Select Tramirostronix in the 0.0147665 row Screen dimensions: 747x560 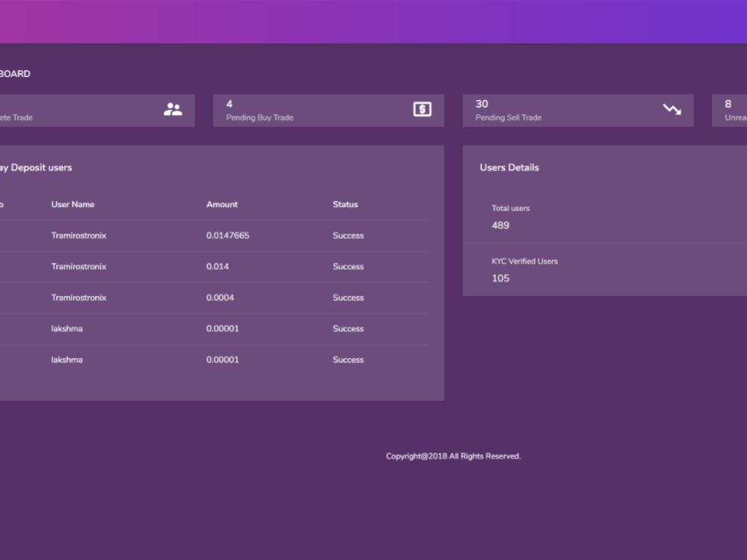(x=78, y=236)
